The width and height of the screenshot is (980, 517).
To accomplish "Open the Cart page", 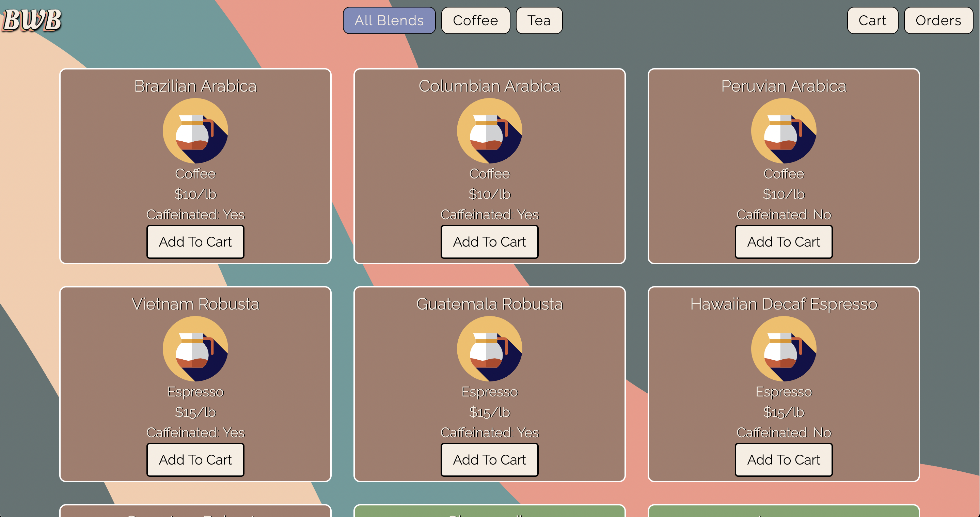I will (872, 20).
